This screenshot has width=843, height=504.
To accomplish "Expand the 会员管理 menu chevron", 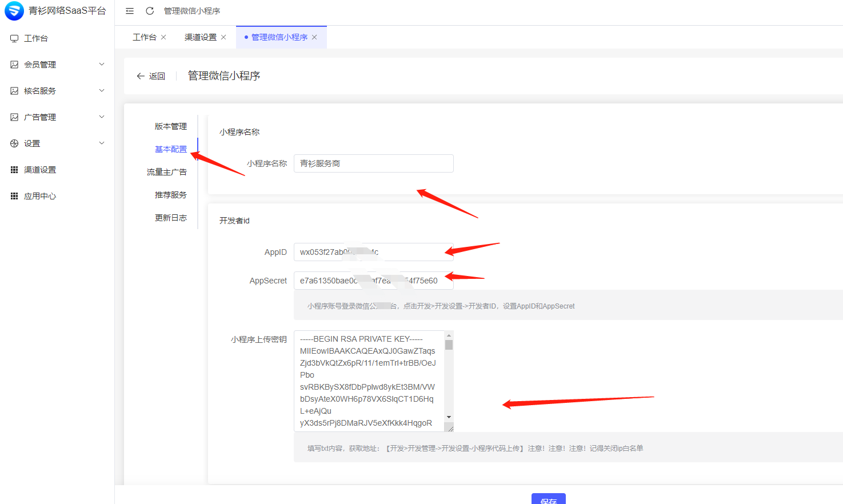I will 102,64.
